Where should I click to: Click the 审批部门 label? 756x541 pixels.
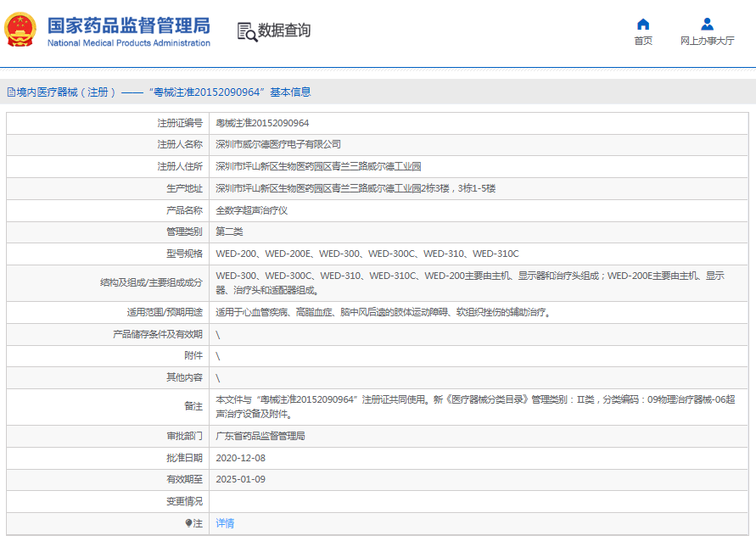pyautogui.click(x=185, y=436)
